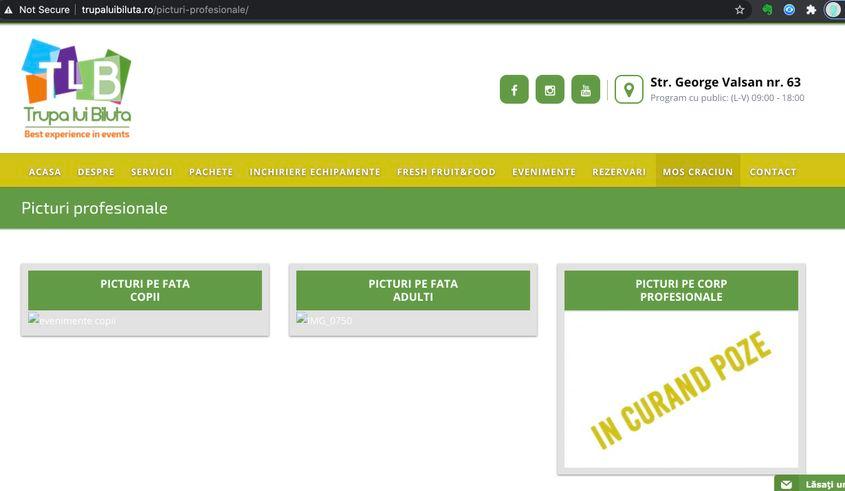This screenshot has height=491, width=845.
Task: Open the SERVICII menu item
Action: pyautogui.click(x=152, y=172)
